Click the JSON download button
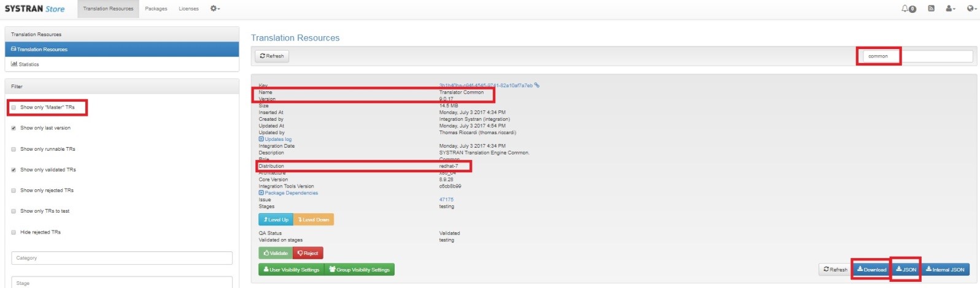This screenshot has height=288, width=980. click(x=906, y=270)
